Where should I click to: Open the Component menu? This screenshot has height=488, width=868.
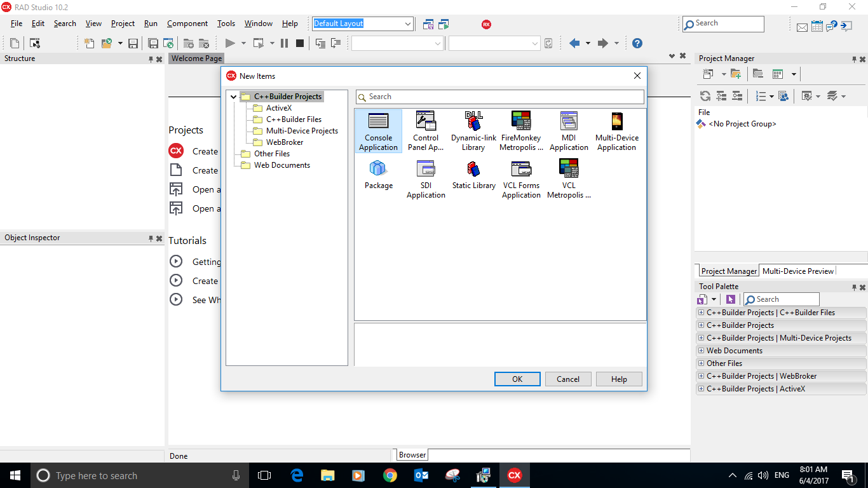pyautogui.click(x=187, y=24)
